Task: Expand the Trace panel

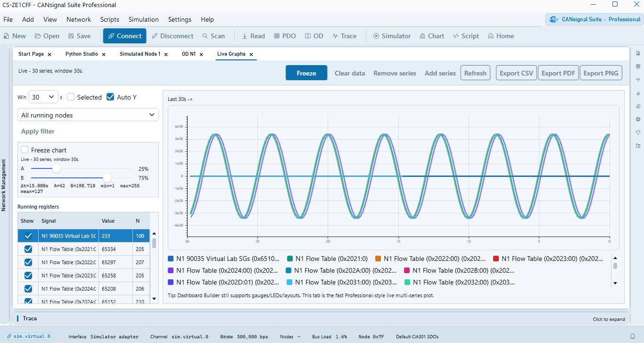Action: (321, 318)
